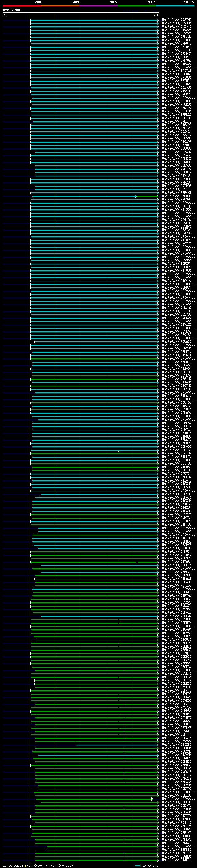Click the alignment bar of UniRef100_Q93VH9
The width and height of the screenshot is (197, 868).
click(x=94, y=20)
